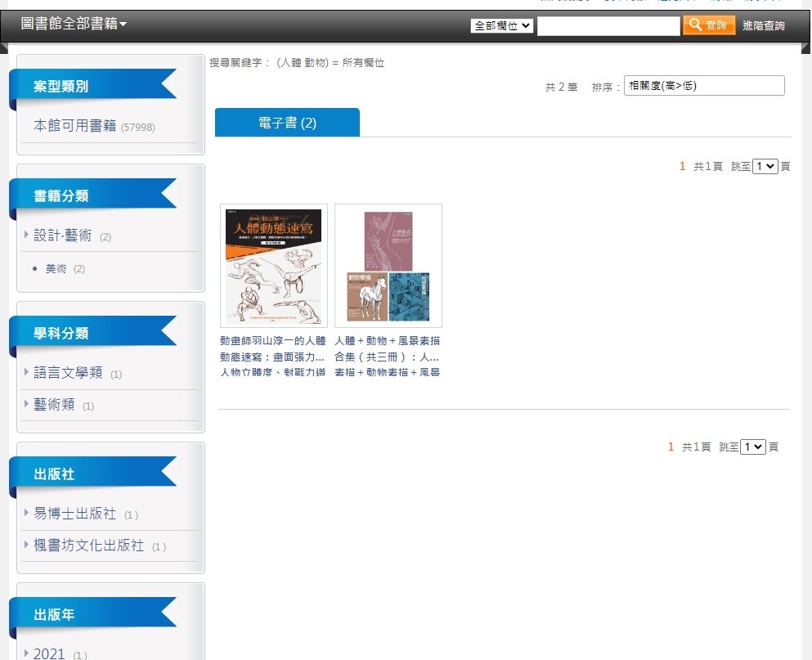Expand the 2021 year arrow
Screen dimensions: 812x660
[26, 653]
